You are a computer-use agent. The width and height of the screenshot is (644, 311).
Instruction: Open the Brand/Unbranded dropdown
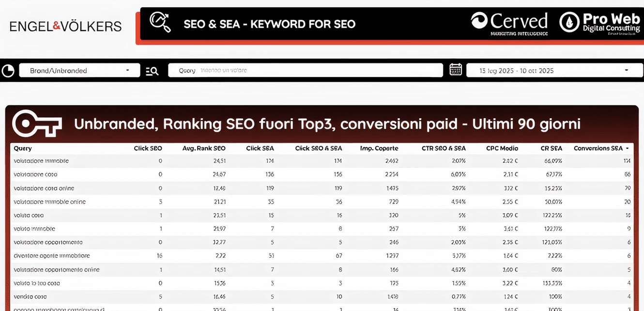[x=79, y=71]
